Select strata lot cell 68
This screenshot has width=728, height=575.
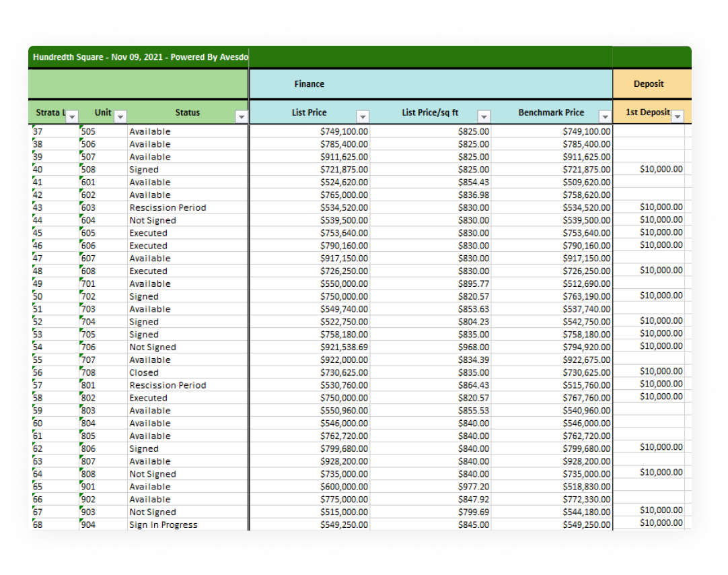[x=55, y=525]
